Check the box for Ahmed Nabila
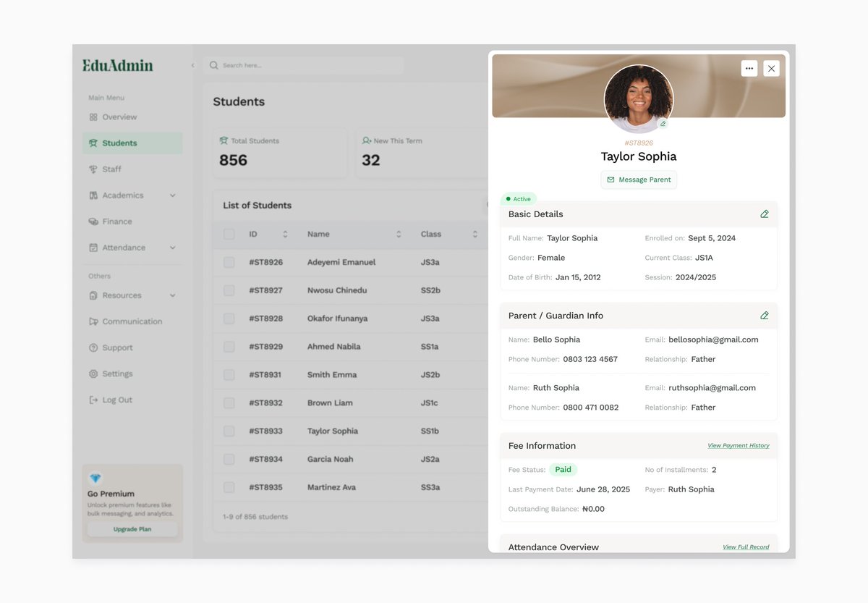The image size is (868, 603). (x=229, y=347)
